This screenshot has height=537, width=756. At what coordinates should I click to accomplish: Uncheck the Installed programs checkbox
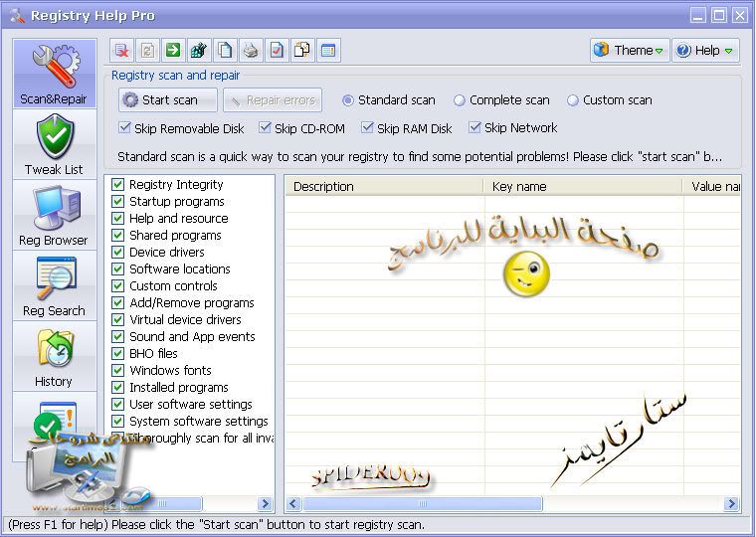[x=117, y=387]
